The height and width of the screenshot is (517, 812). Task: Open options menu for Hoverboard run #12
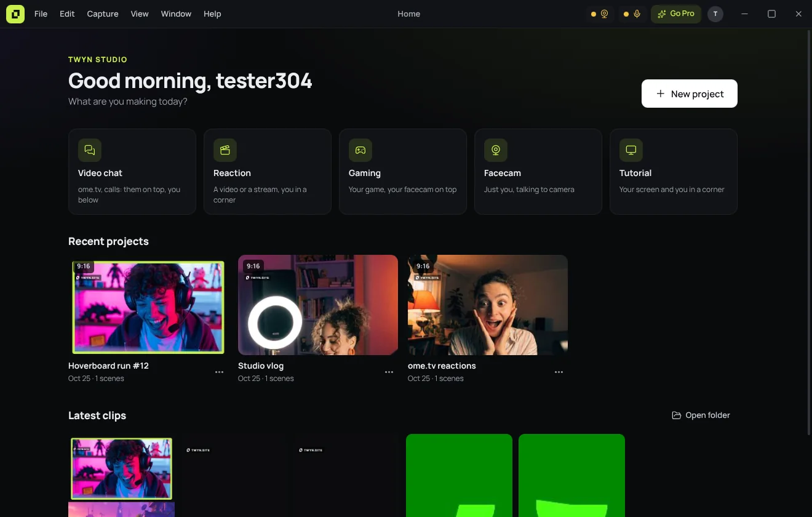[x=220, y=372]
